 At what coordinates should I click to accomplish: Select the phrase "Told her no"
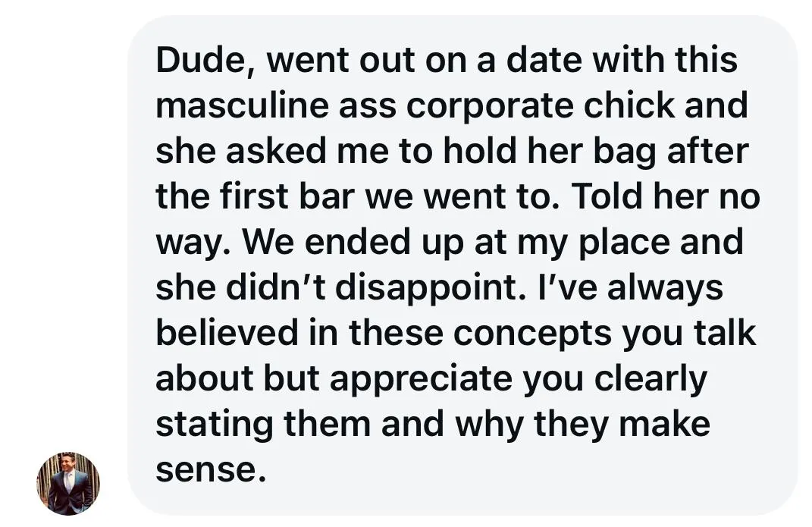[665, 196]
